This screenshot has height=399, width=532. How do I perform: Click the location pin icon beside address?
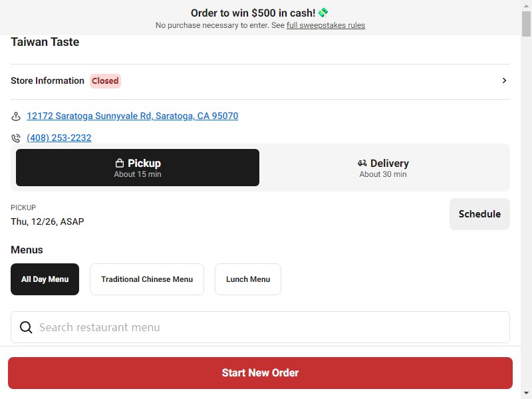click(15, 116)
